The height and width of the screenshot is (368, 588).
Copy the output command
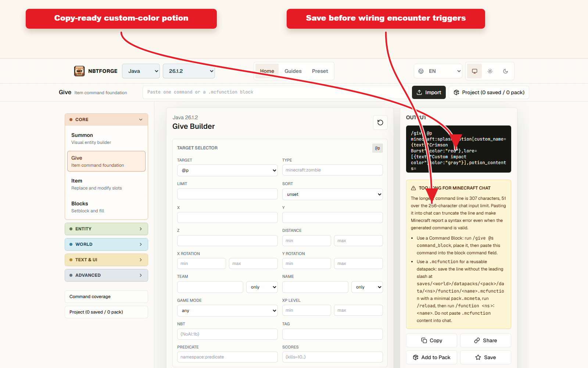[431, 340]
